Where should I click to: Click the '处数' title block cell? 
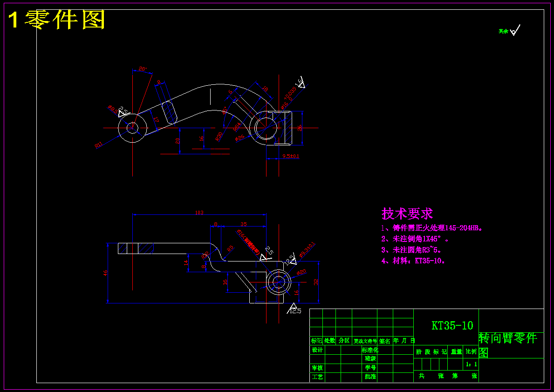click(x=329, y=341)
